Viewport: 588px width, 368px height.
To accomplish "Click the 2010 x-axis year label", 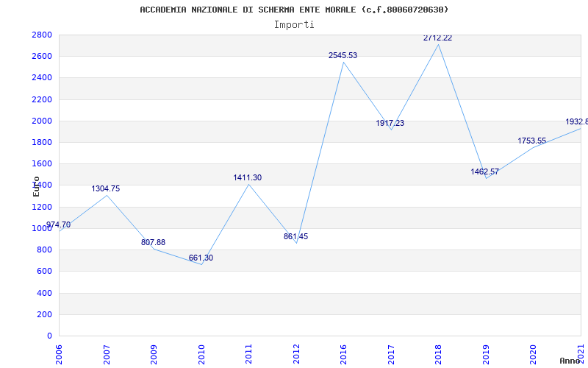I will (x=201, y=355).
